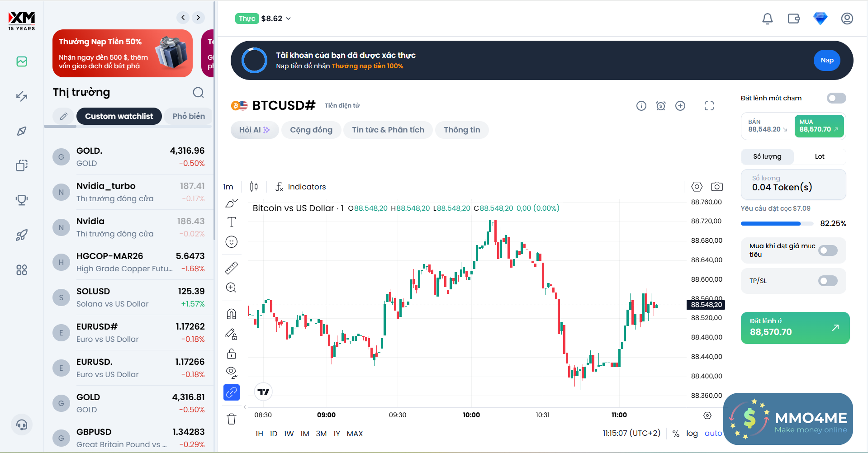Switch to the Phổ biến tab
868x453 pixels.
(x=189, y=116)
